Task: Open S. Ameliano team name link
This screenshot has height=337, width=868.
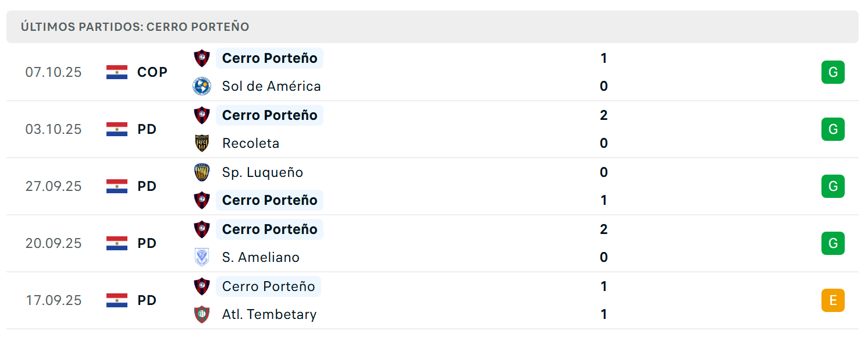Action: tap(261, 257)
